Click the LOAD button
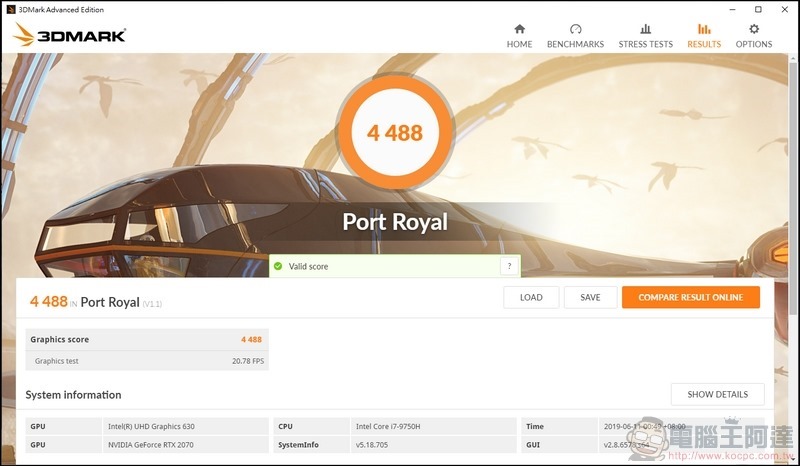This screenshot has width=800, height=466. click(x=531, y=297)
